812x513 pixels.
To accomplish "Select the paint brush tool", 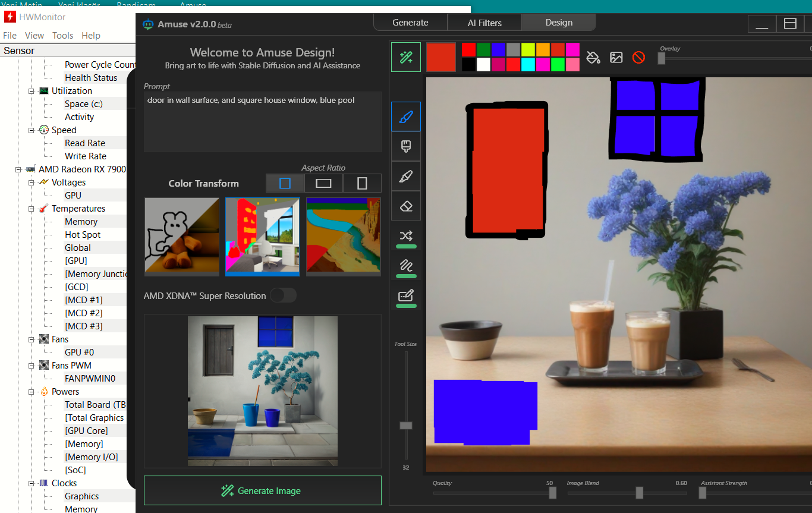I will click(x=406, y=117).
